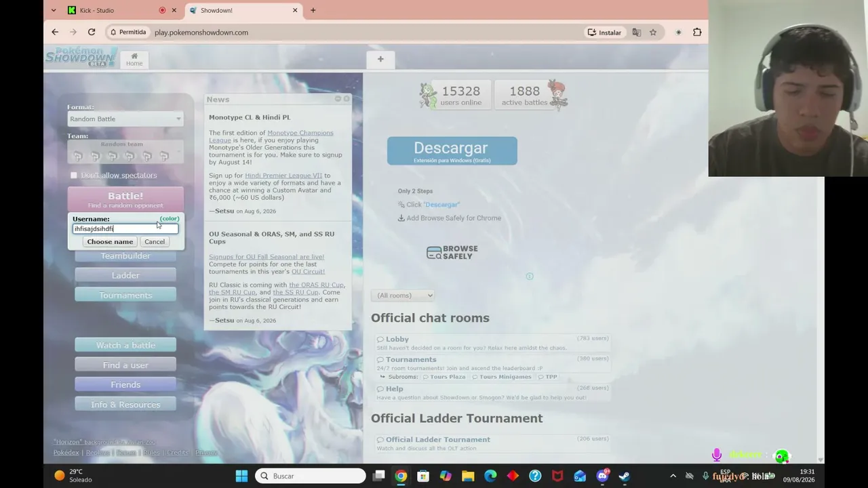
Task: Click the Browse Safely logo
Action: 452,253
